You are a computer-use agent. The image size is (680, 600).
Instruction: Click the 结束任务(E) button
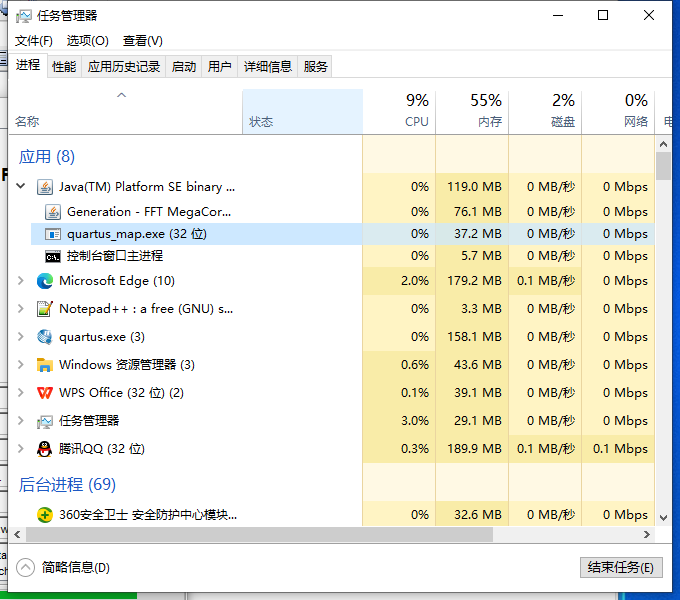pyautogui.click(x=621, y=567)
